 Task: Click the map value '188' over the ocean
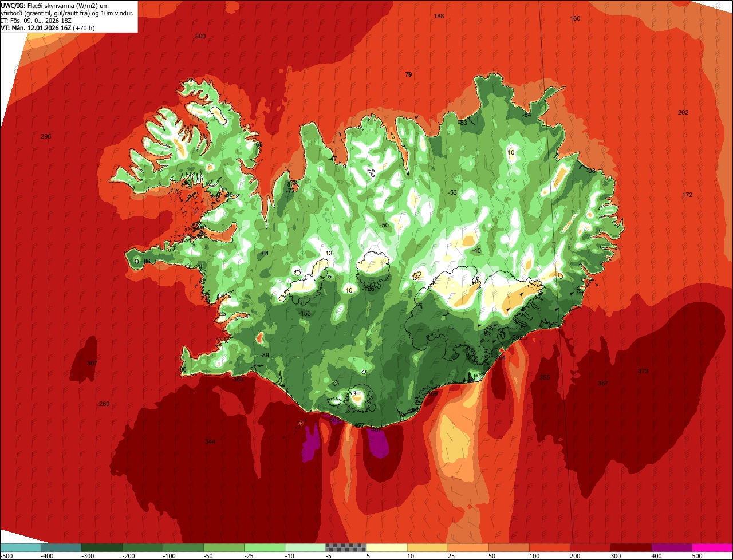pyautogui.click(x=439, y=16)
